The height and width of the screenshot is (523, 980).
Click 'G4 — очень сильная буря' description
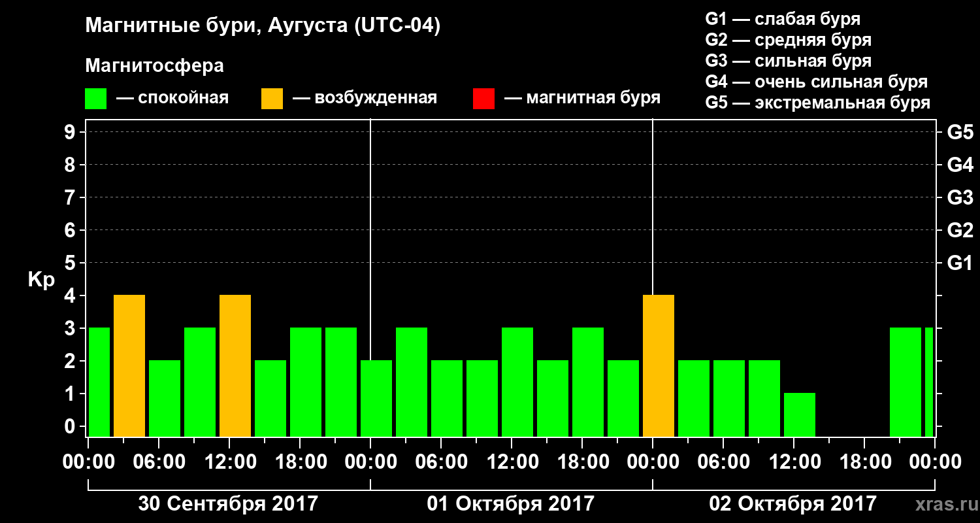[x=816, y=82]
